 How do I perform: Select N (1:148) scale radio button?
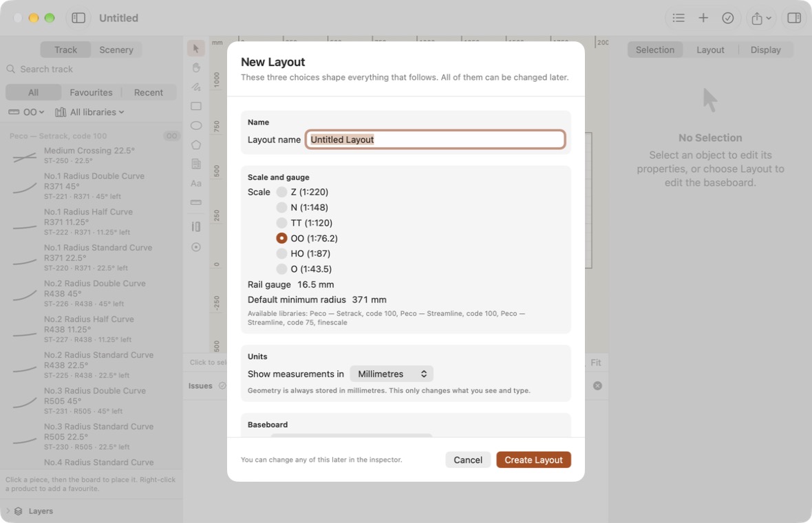[x=281, y=208]
